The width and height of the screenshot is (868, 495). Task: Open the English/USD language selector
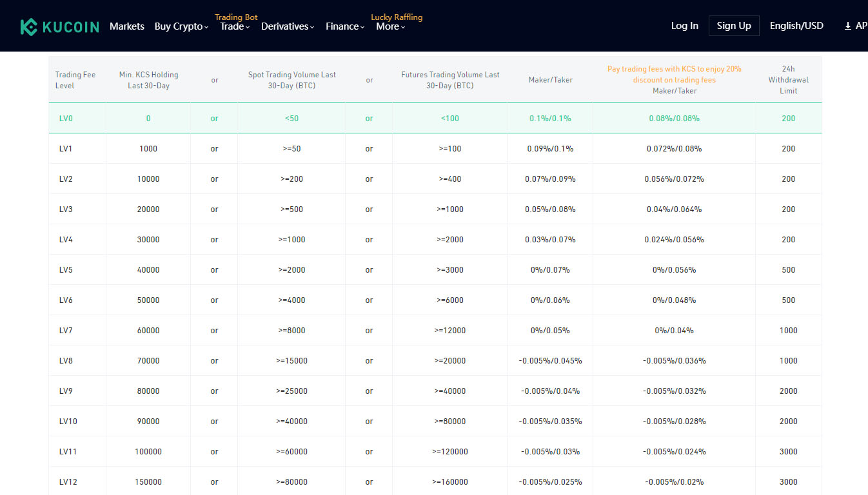(x=796, y=26)
